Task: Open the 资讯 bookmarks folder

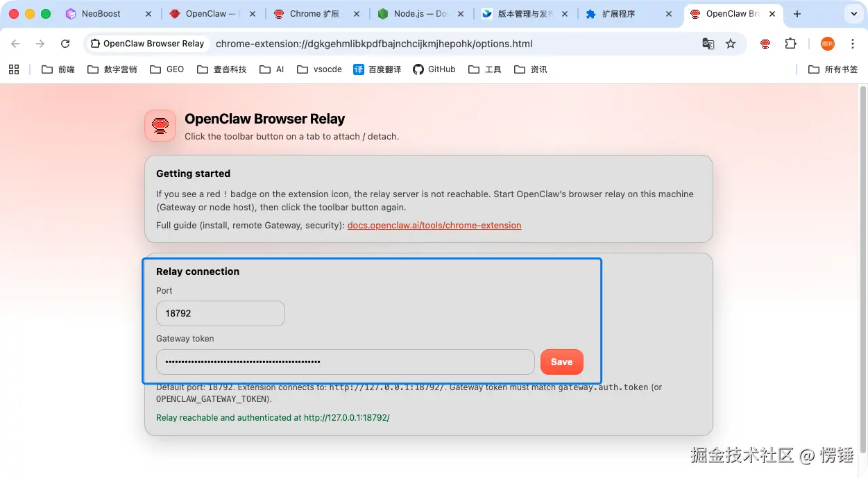Action: (531, 69)
